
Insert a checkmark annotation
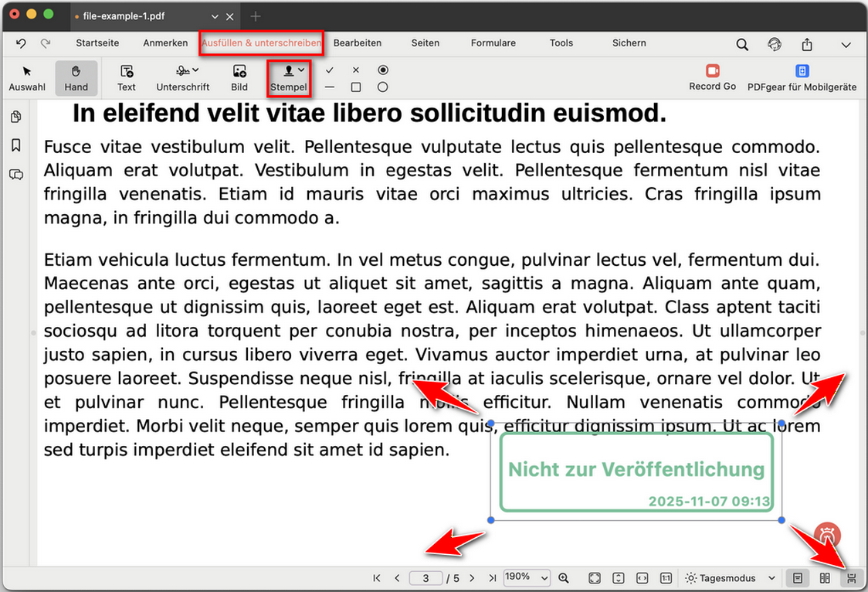click(x=329, y=70)
